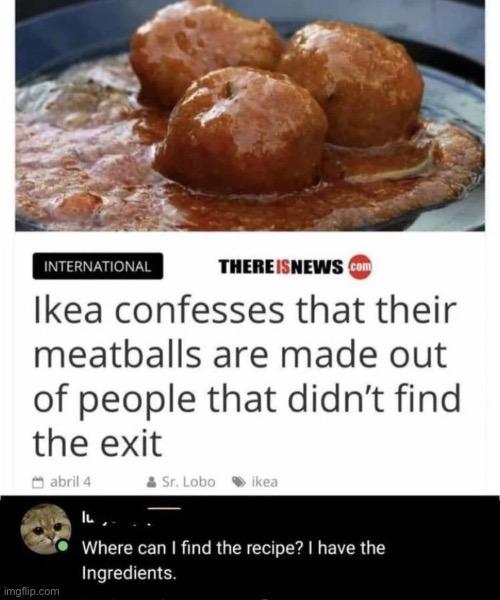Image resolution: width=500 pixels, height=600 pixels.
Task: Open the ikea tag link
Action: point(264,482)
